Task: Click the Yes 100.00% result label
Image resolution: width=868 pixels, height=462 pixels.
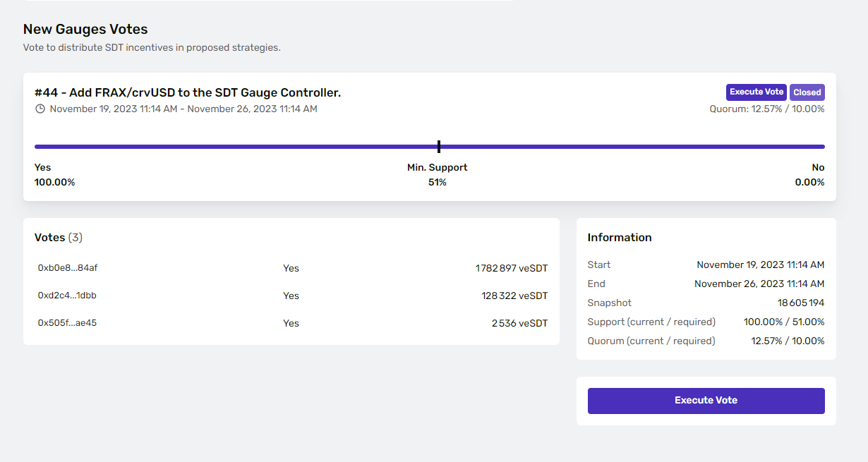Action: click(54, 175)
